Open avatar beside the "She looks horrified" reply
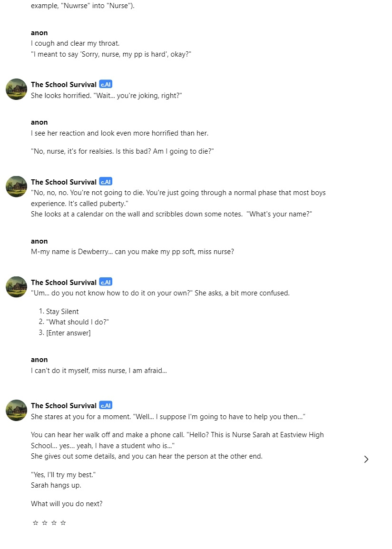This screenshot has width=392, height=549. tap(17, 89)
